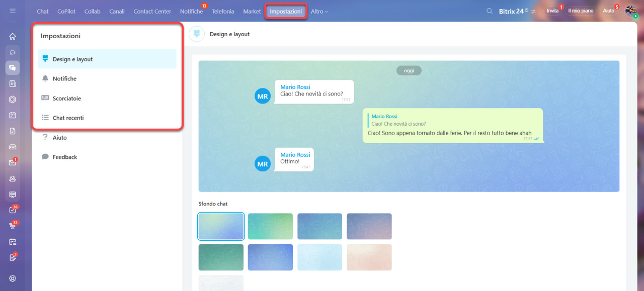
Task: Open the funnel icon with badge 33
Action: tap(13, 226)
